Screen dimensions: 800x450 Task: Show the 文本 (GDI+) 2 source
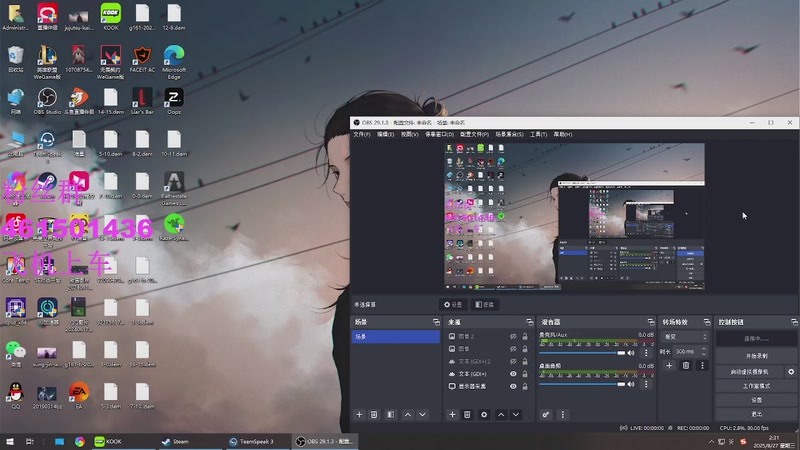[513, 361]
